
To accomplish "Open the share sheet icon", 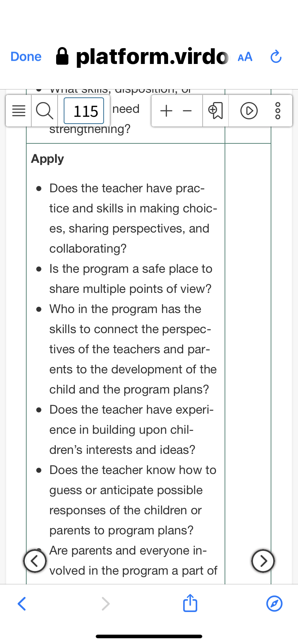I will click(x=190, y=603).
